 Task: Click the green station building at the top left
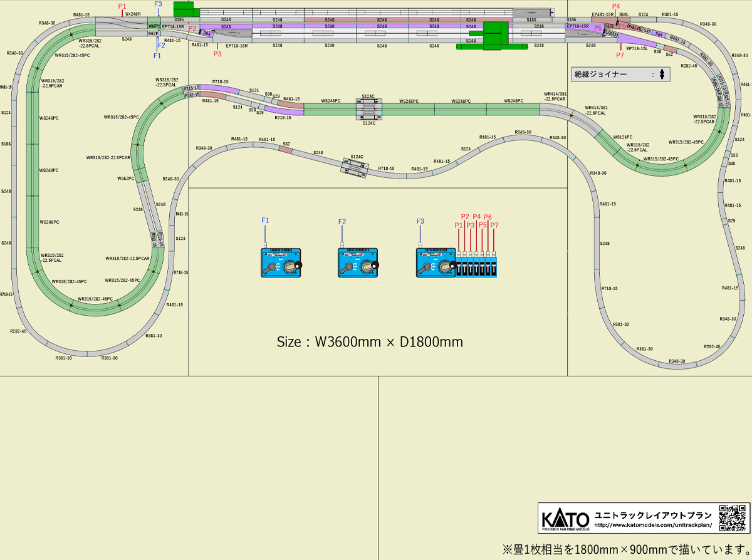184,9
